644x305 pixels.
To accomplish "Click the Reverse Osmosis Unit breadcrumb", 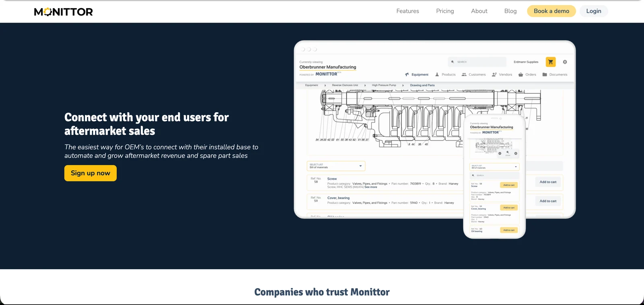I will [x=345, y=85].
